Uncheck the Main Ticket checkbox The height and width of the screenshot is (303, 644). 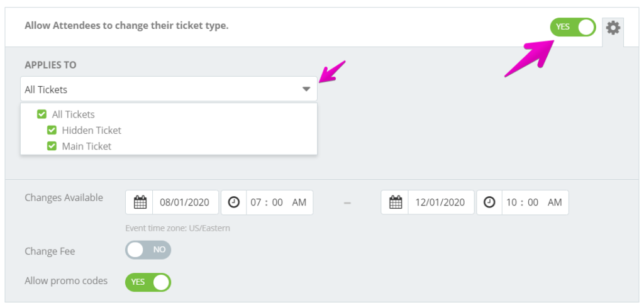tap(52, 146)
